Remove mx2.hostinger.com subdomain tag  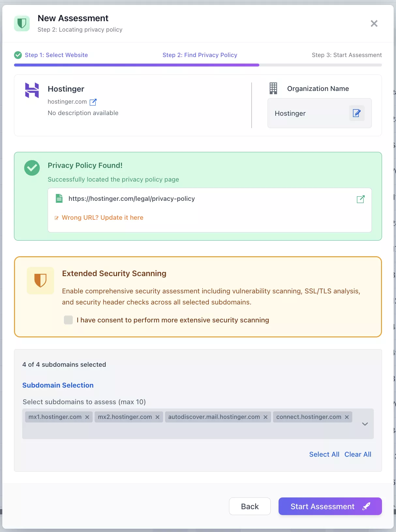157,417
